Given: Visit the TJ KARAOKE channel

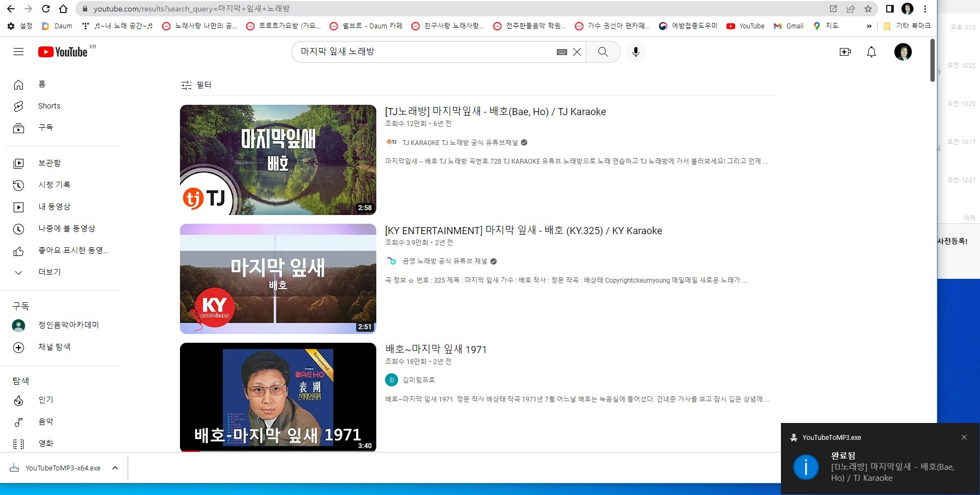Looking at the screenshot, I should click(x=460, y=142).
